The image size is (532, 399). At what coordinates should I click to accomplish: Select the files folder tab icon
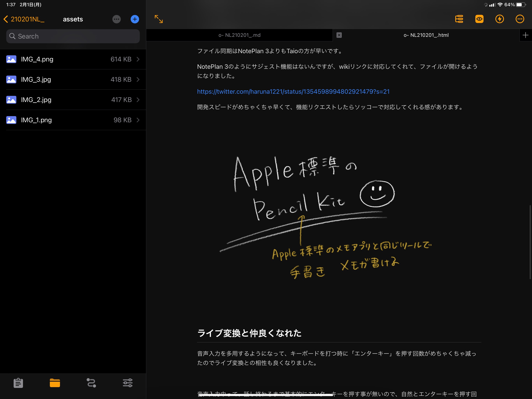coord(55,383)
